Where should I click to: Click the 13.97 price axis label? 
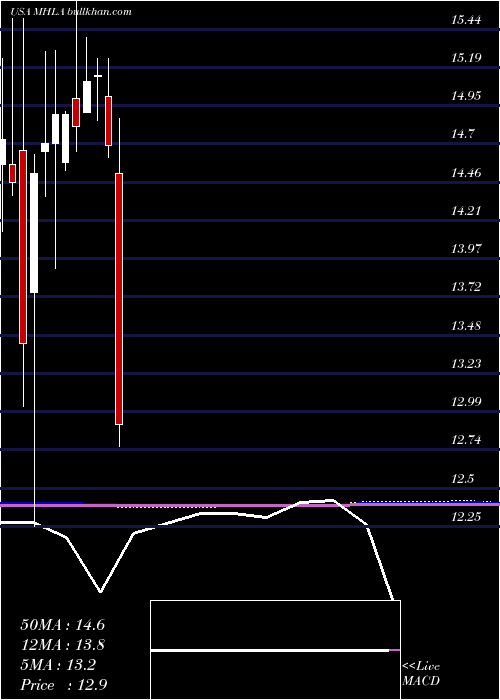point(466,249)
